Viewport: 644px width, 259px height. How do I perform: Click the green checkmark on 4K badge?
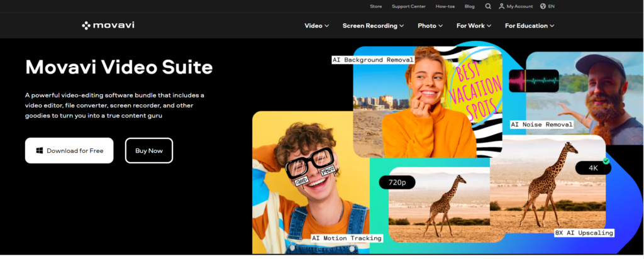point(606,161)
